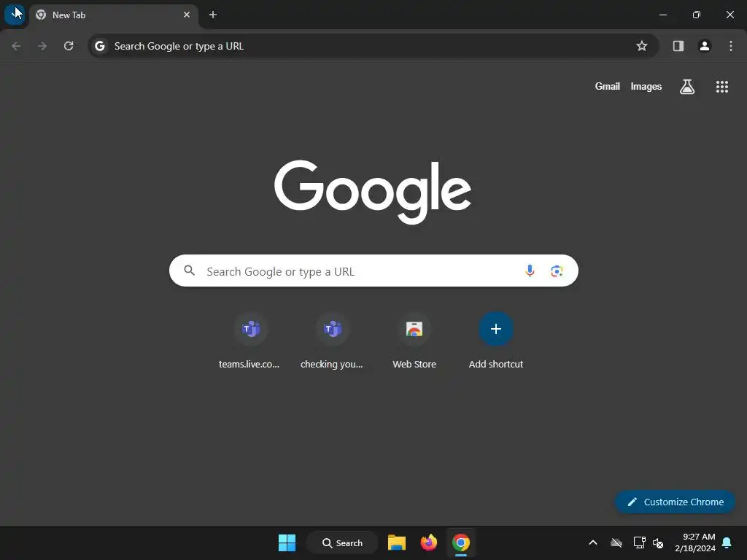The height and width of the screenshot is (560, 747).
Task: Minimize the Chrome window
Action: click(x=662, y=15)
